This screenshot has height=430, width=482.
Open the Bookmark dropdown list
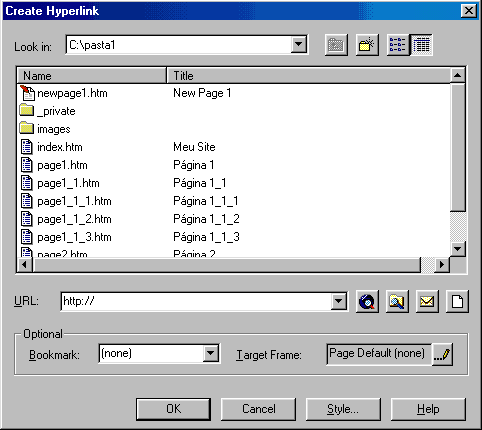pos(211,353)
